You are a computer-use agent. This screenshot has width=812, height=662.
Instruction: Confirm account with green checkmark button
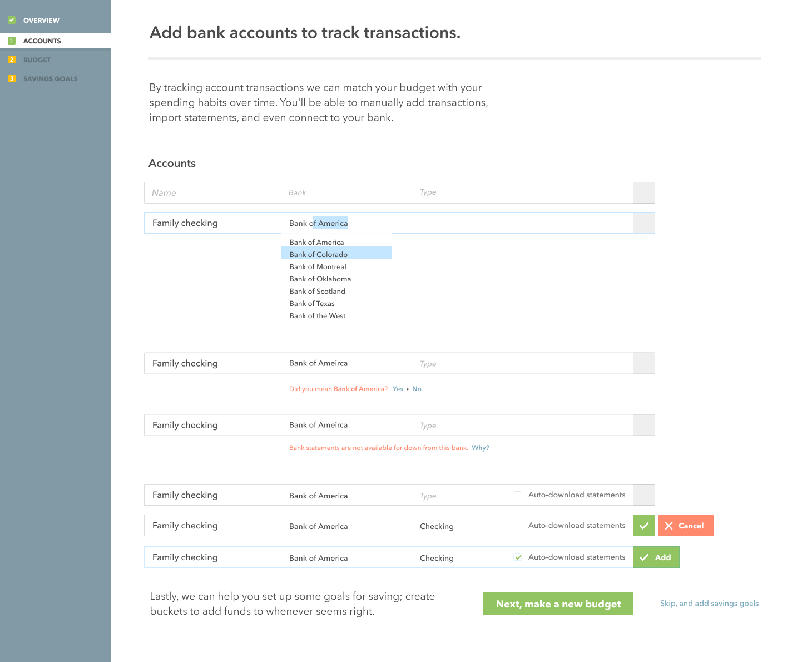point(643,526)
